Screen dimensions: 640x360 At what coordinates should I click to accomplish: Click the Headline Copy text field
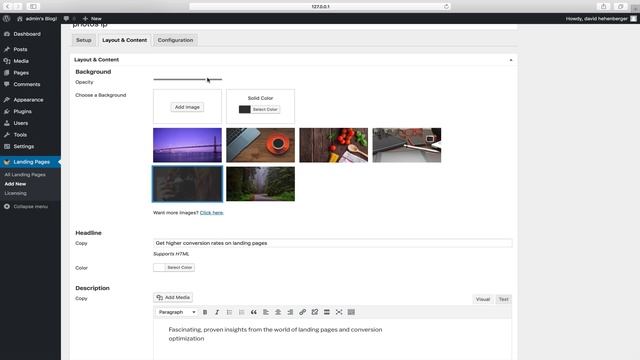333,243
